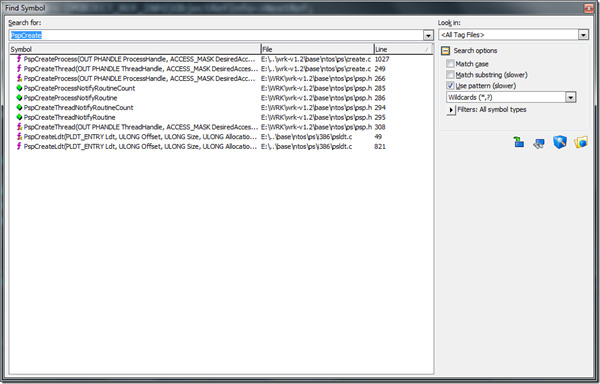Sort results by Symbol column header
This screenshot has width=600, height=384.
click(x=135, y=49)
